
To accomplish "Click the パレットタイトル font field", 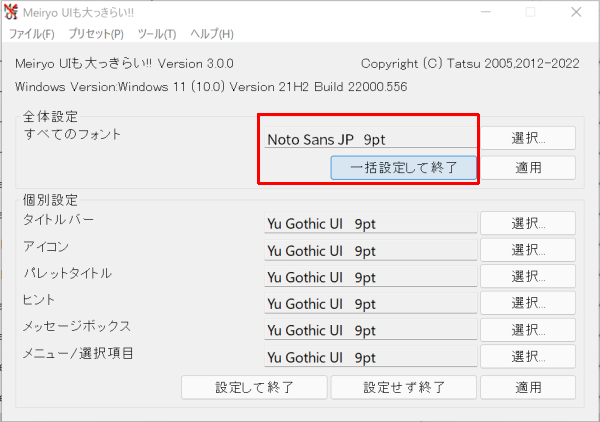I will 370,276.
